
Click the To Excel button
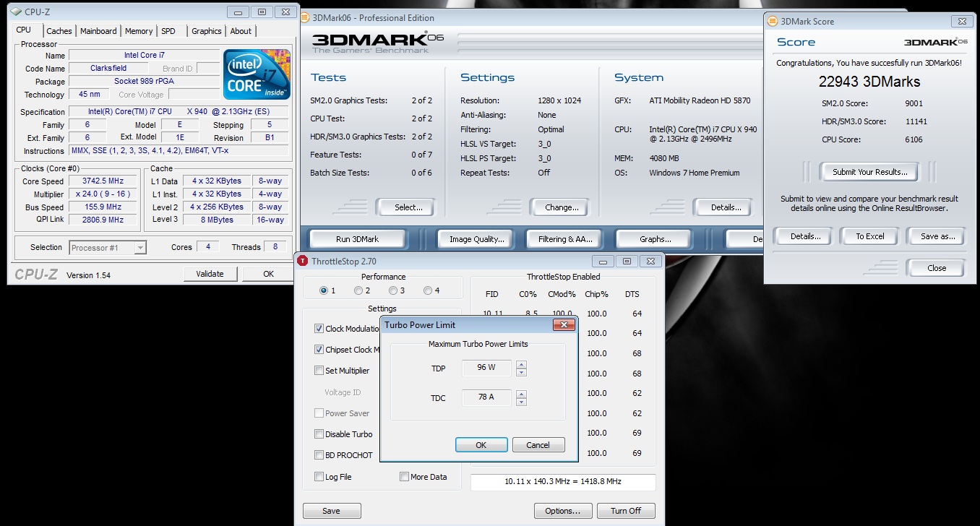click(870, 236)
